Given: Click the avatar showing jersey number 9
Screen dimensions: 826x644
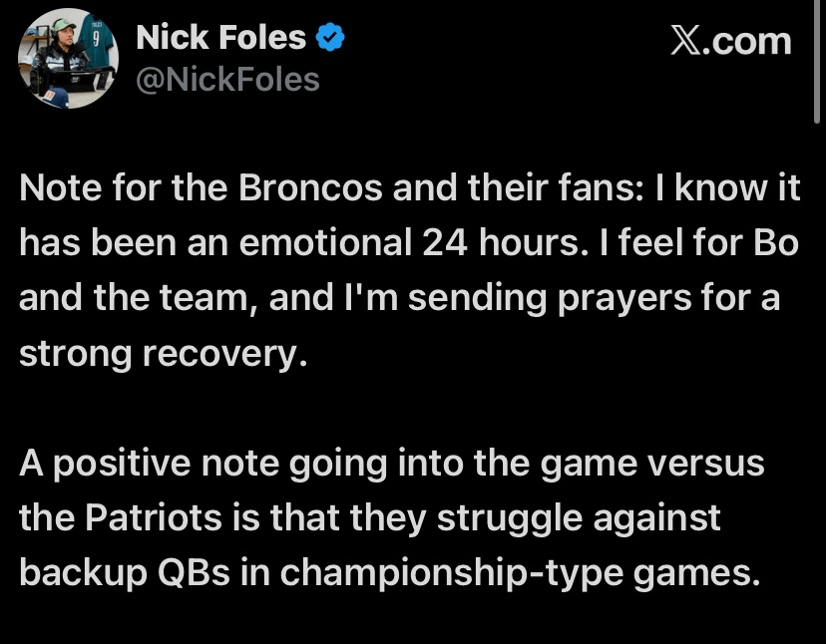Looking at the screenshot, I should pos(65,57).
